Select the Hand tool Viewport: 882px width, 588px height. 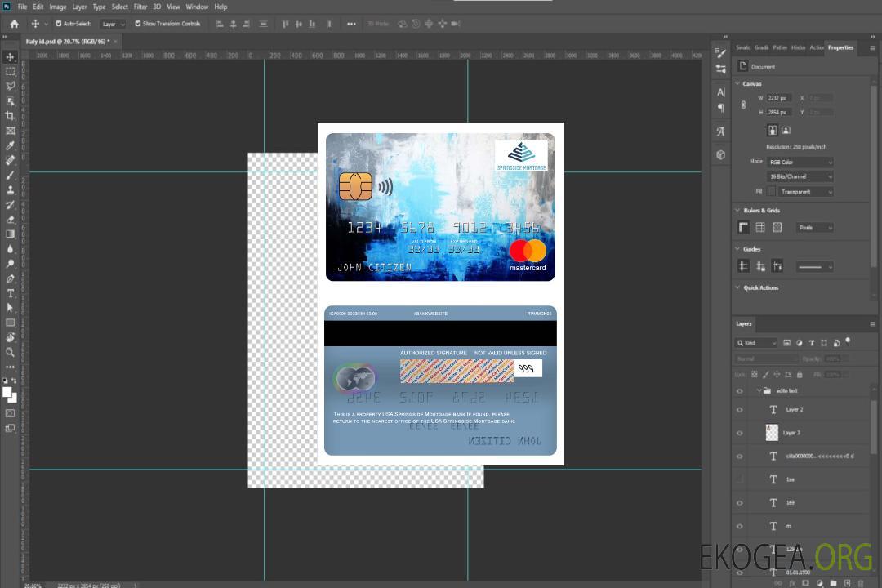(x=10, y=337)
